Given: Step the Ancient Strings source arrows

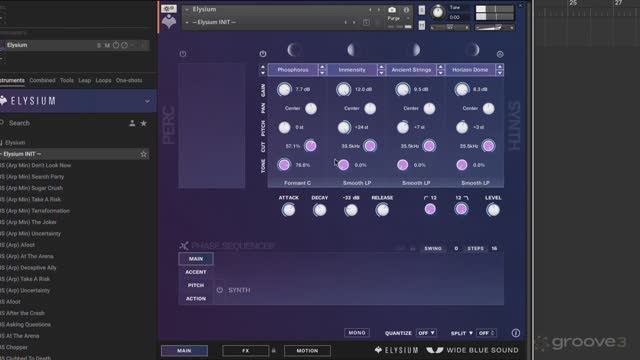Looking at the screenshot, I should pyautogui.click(x=440, y=70).
